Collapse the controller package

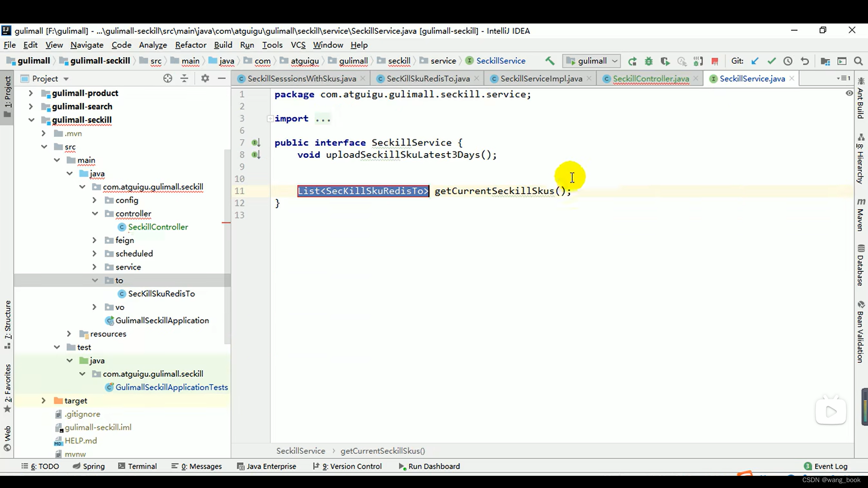94,214
